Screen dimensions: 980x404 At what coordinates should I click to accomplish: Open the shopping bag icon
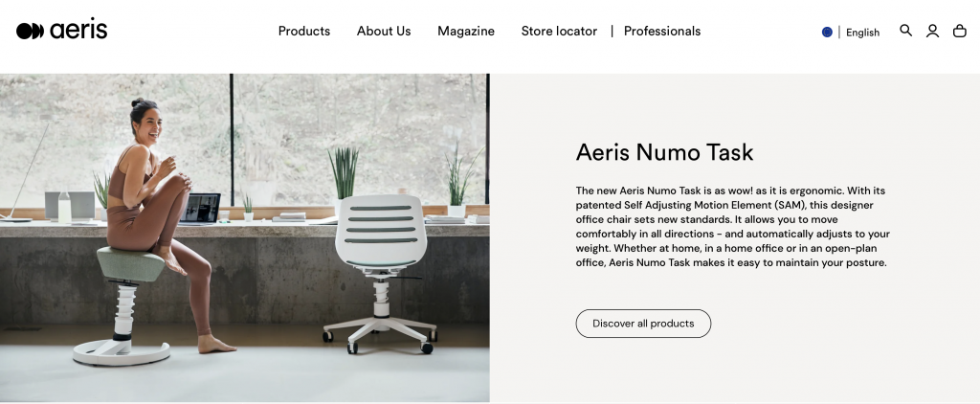[x=959, y=31]
